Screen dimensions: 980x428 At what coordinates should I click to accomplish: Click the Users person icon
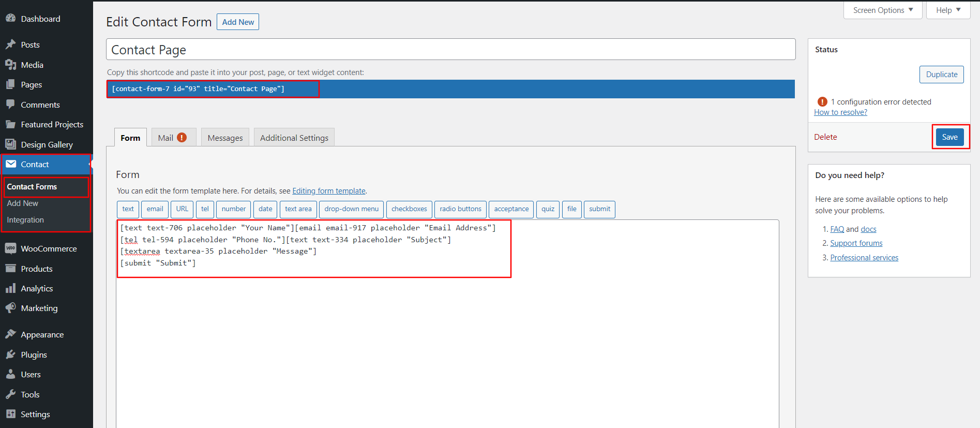click(10, 374)
